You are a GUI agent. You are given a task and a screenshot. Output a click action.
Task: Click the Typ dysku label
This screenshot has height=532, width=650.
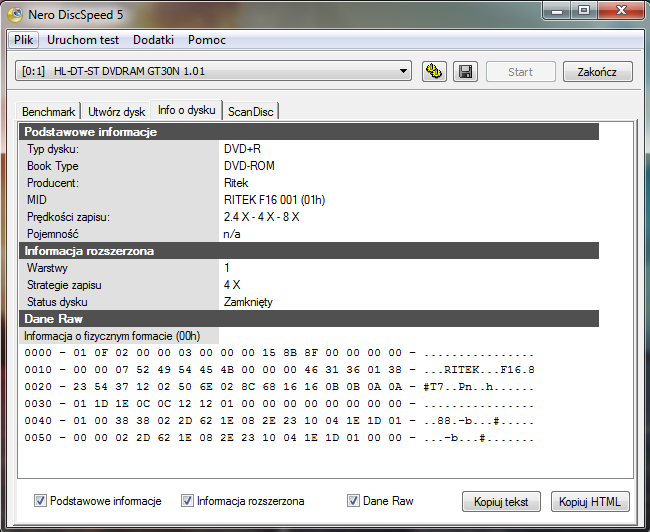(x=53, y=149)
